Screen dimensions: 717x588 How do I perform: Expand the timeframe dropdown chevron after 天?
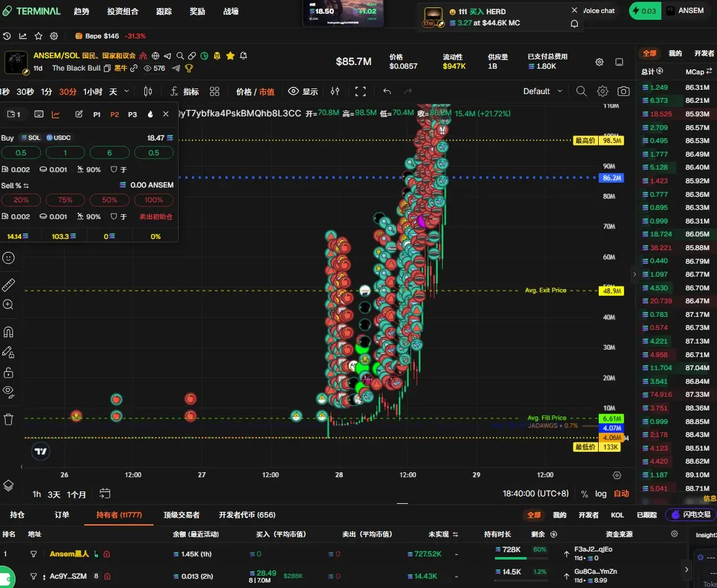pyautogui.click(x=127, y=92)
